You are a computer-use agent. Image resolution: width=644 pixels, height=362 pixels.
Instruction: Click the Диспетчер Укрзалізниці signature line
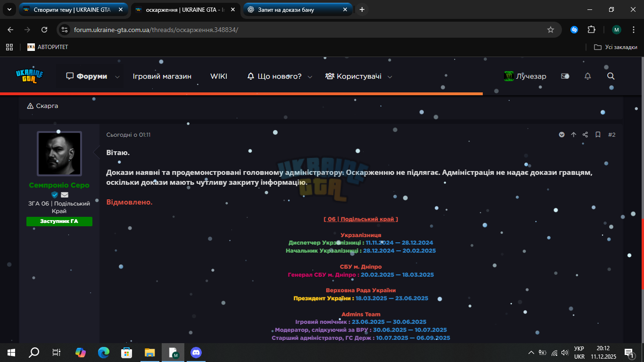pyautogui.click(x=361, y=243)
